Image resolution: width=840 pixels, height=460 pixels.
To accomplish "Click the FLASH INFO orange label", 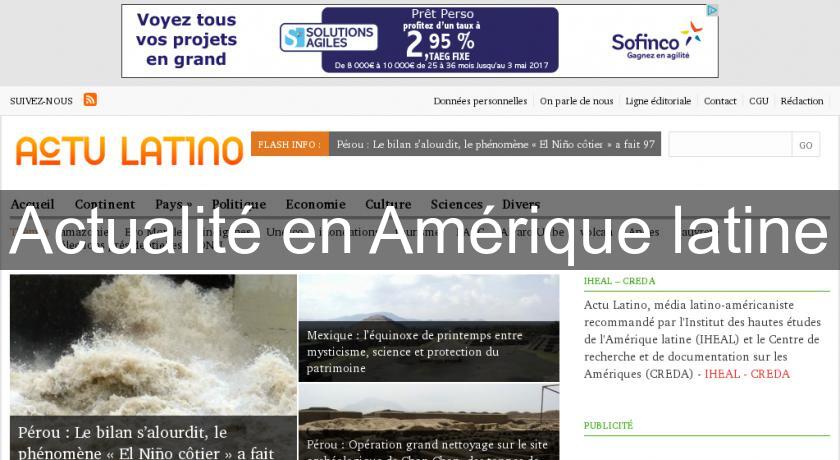I will (290, 144).
